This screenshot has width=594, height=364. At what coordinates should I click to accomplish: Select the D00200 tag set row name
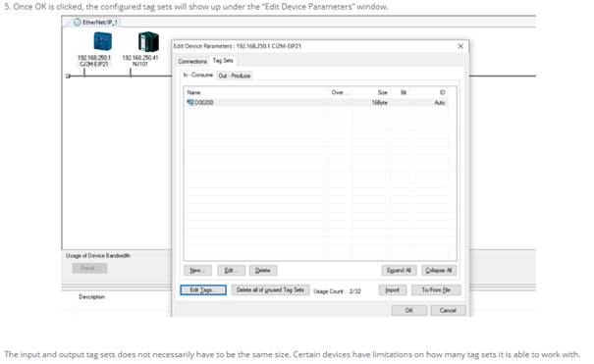[204, 103]
